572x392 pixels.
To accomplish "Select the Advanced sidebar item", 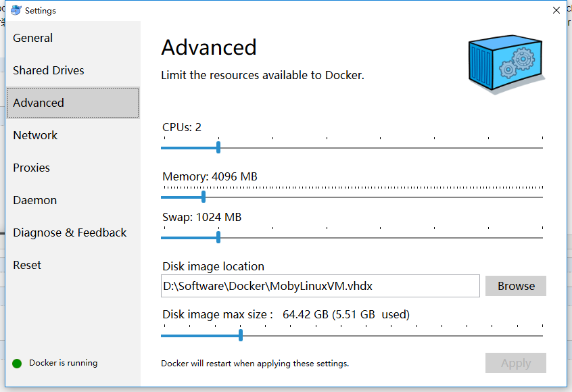I will 73,103.
